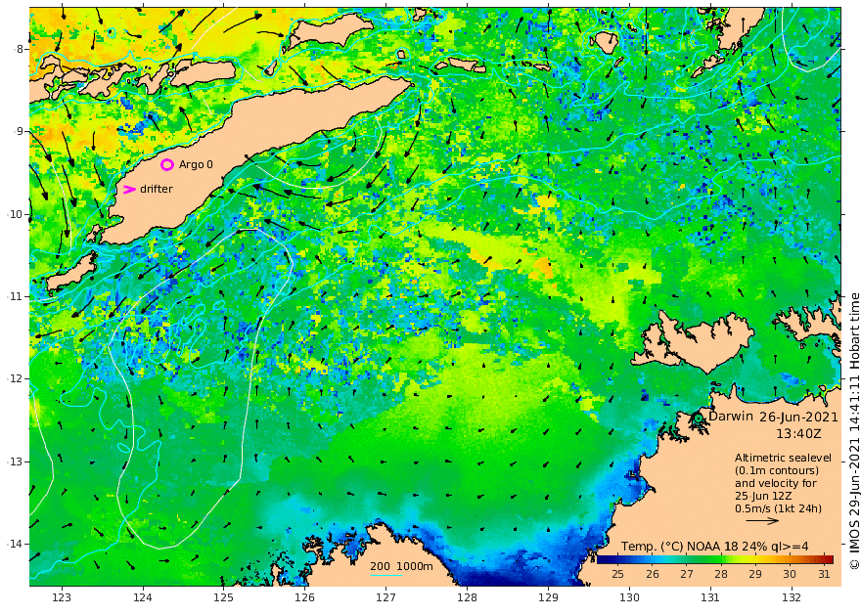Click the IMOS copyright timestamp text
The height and width of the screenshot is (616, 861).
(x=854, y=431)
